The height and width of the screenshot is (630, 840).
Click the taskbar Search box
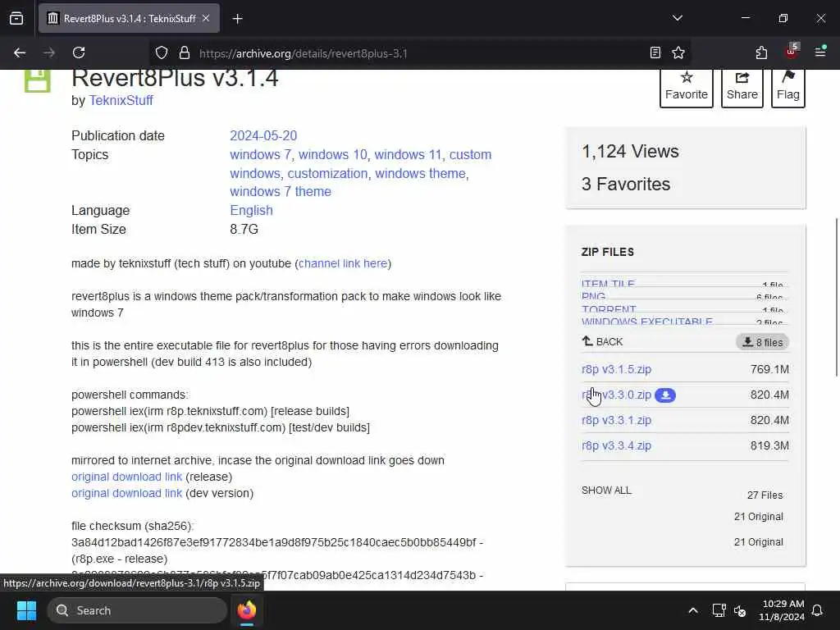click(137, 610)
